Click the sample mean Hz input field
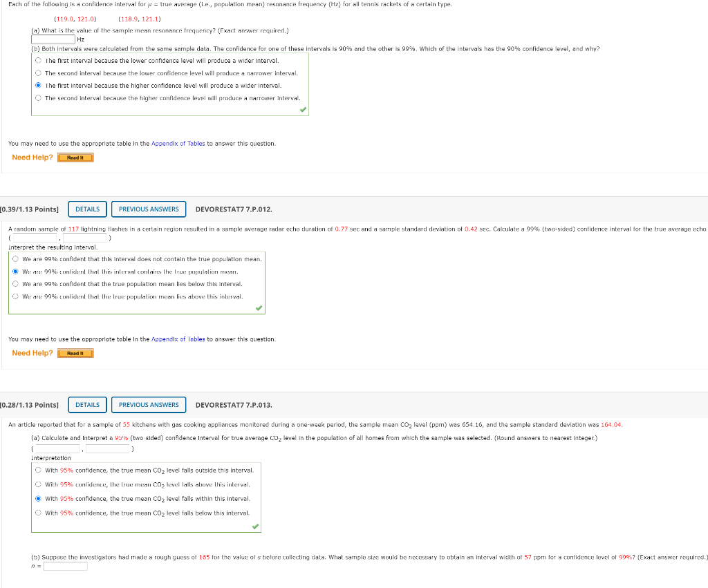708x588 pixels. pos(53,39)
